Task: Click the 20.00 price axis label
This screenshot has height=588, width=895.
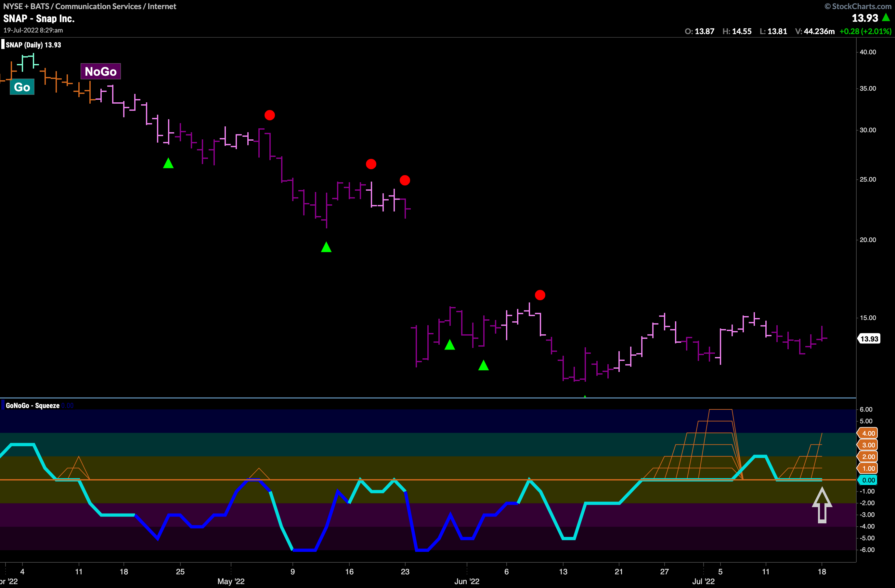Action: tap(868, 240)
